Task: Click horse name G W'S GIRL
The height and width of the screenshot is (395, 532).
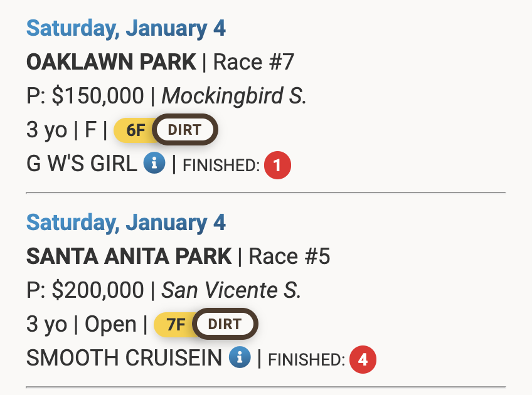Action: (x=82, y=164)
